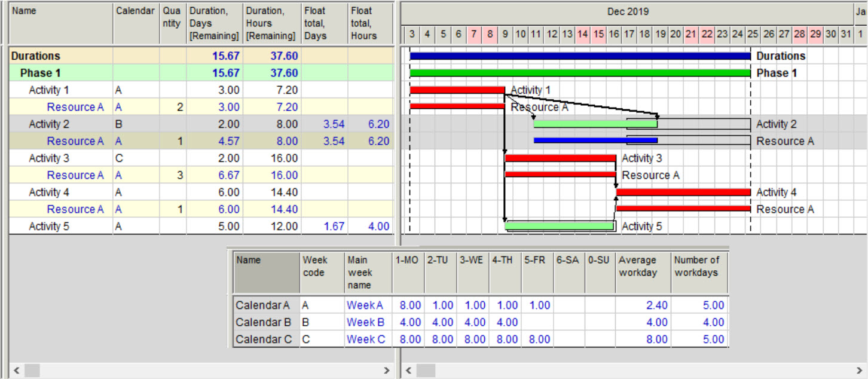This screenshot has height=379, width=868.
Task: Select Activity 1 in the table
Action: click(49, 90)
